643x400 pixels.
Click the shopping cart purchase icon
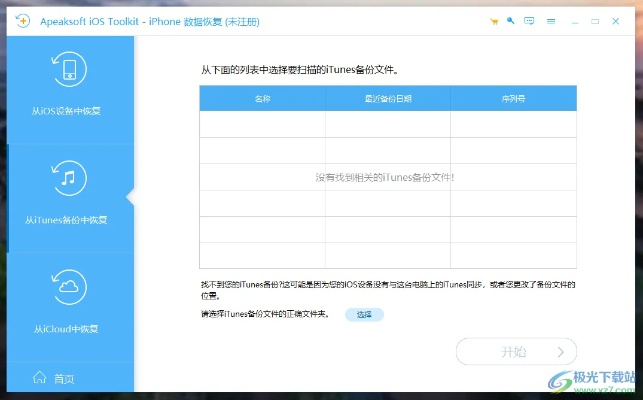(x=494, y=20)
